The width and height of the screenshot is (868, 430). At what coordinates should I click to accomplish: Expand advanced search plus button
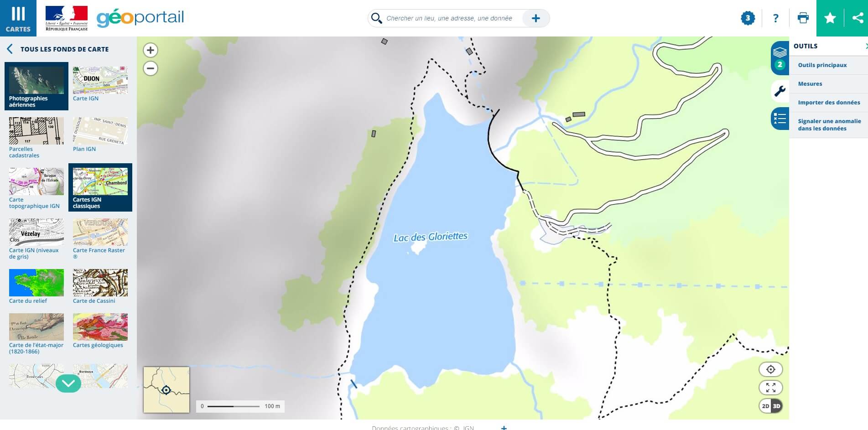coord(535,18)
